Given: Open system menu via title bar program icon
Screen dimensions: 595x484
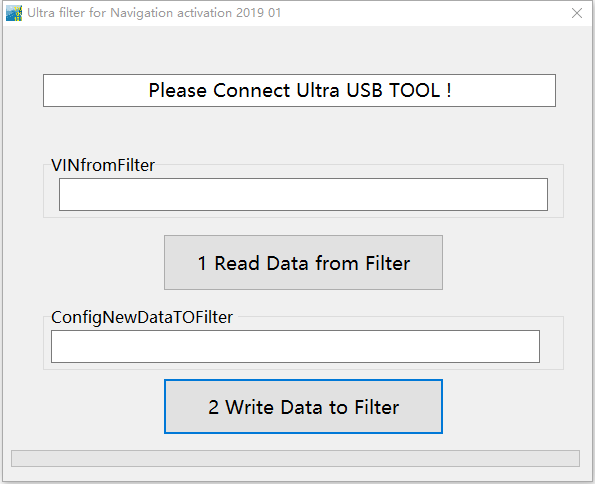Looking at the screenshot, I should coord(14,13).
